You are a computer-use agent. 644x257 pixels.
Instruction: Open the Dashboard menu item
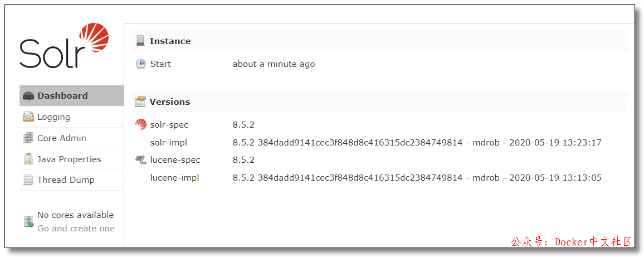(62, 96)
